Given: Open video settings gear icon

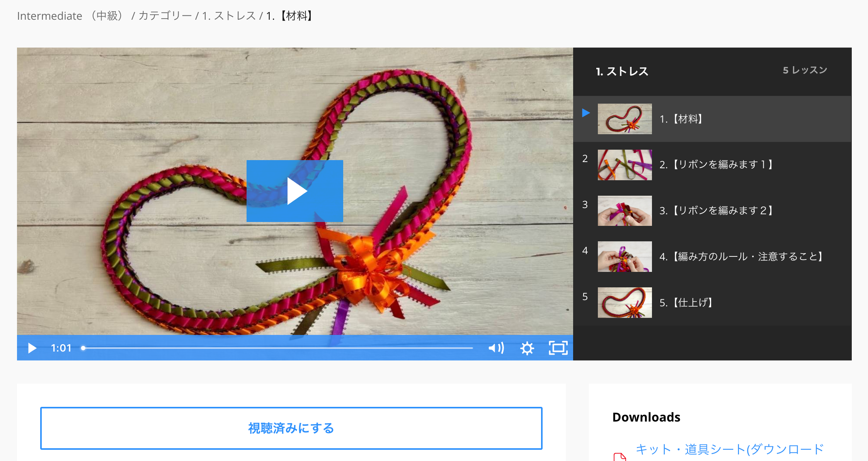Looking at the screenshot, I should click(527, 348).
